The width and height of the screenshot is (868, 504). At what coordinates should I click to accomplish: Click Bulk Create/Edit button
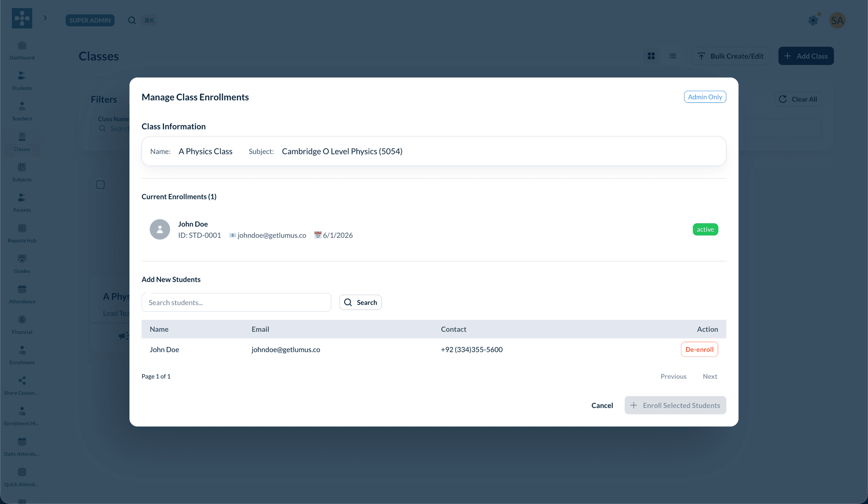731,56
